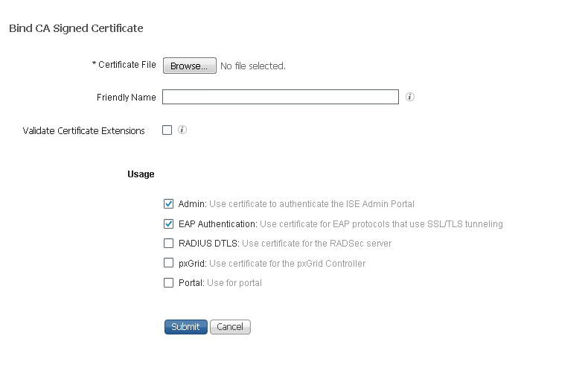Uncheck the EAP Authentication checkbox
588x365 pixels.
[x=169, y=224]
